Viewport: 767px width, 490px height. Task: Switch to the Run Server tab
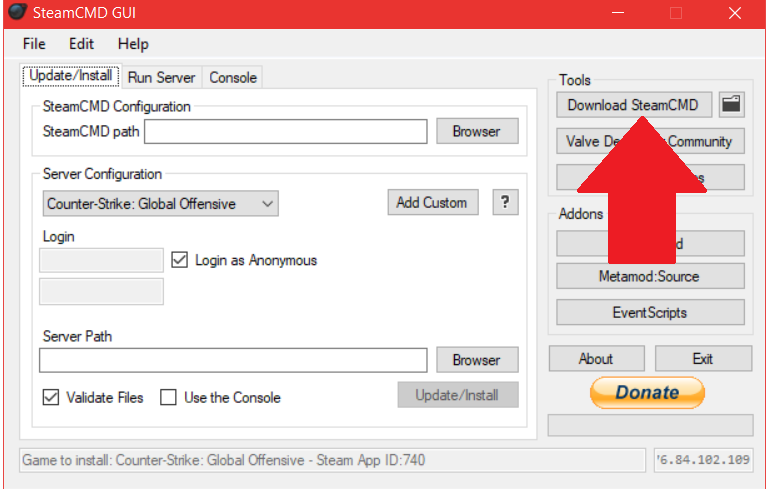[161, 77]
